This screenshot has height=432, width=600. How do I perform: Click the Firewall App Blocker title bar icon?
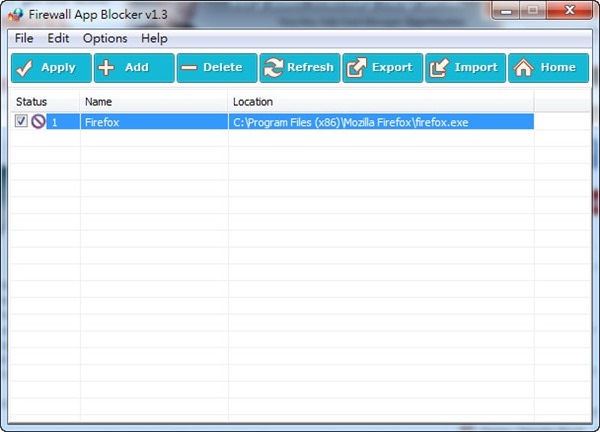pos(15,13)
